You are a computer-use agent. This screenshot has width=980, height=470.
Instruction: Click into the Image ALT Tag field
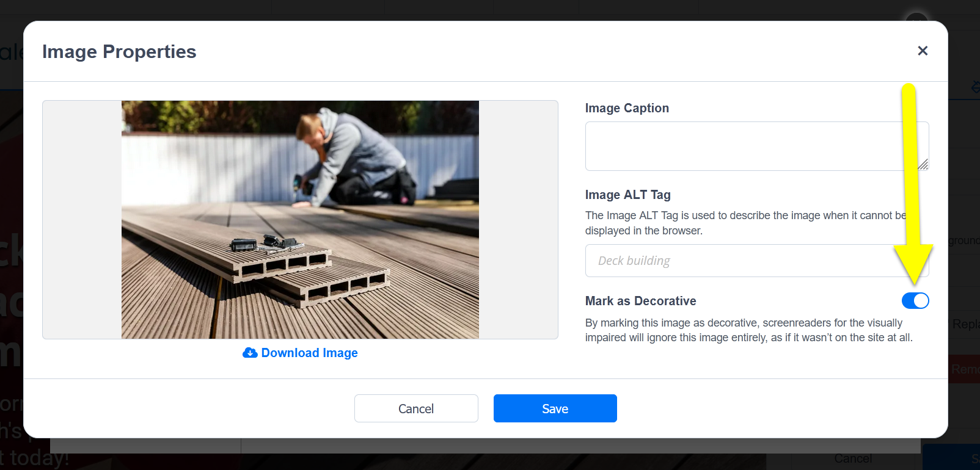[x=757, y=261]
